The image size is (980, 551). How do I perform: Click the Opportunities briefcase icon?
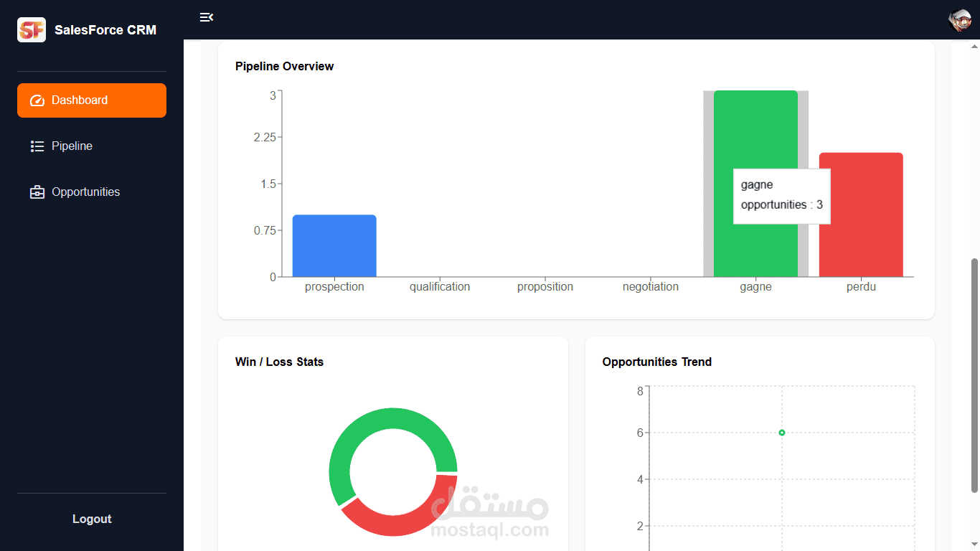[37, 192]
